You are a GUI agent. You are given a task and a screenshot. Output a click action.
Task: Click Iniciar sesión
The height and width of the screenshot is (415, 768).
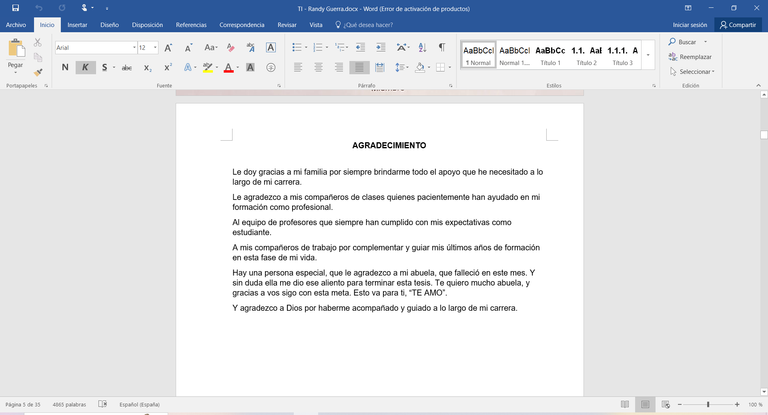point(690,25)
